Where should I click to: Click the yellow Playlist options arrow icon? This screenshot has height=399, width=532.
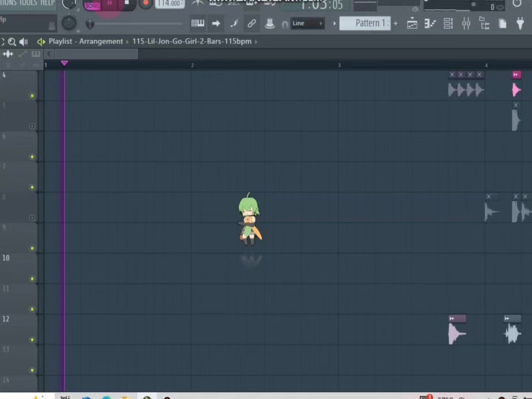[41, 42]
